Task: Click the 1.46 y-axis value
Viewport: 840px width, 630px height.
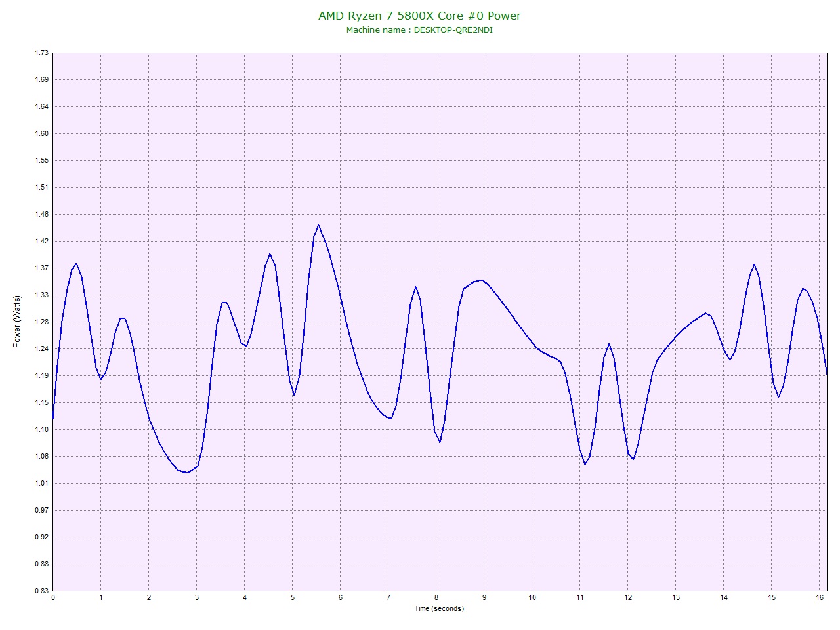Action: 41,214
